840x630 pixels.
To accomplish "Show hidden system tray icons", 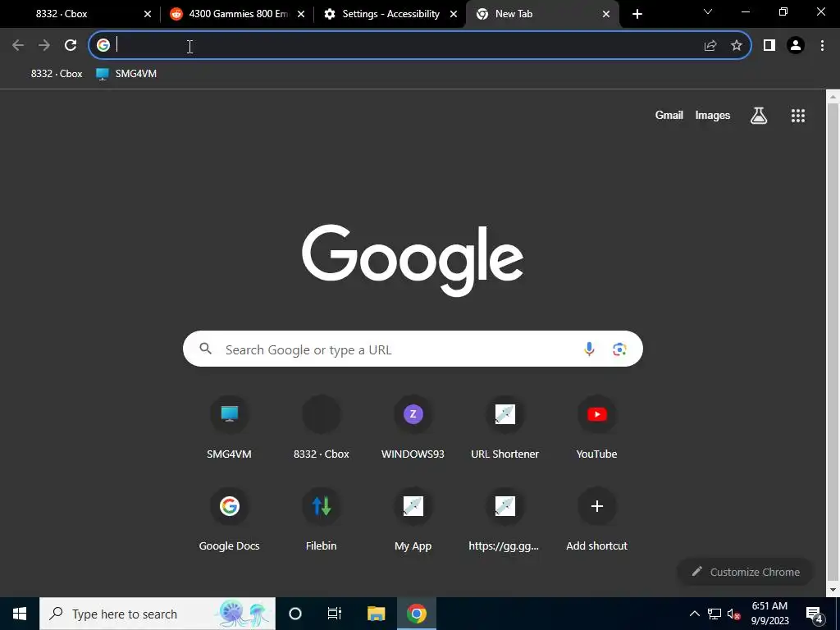I will (x=694, y=614).
